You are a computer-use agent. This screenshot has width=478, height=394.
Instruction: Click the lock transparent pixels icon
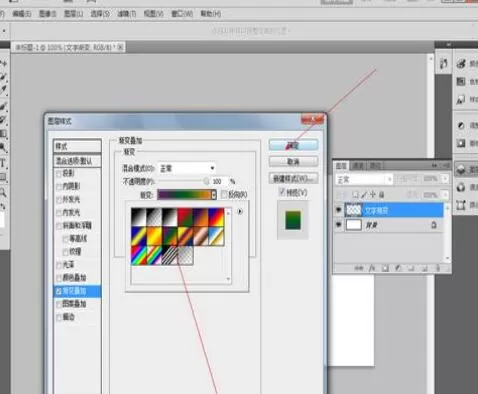point(356,194)
